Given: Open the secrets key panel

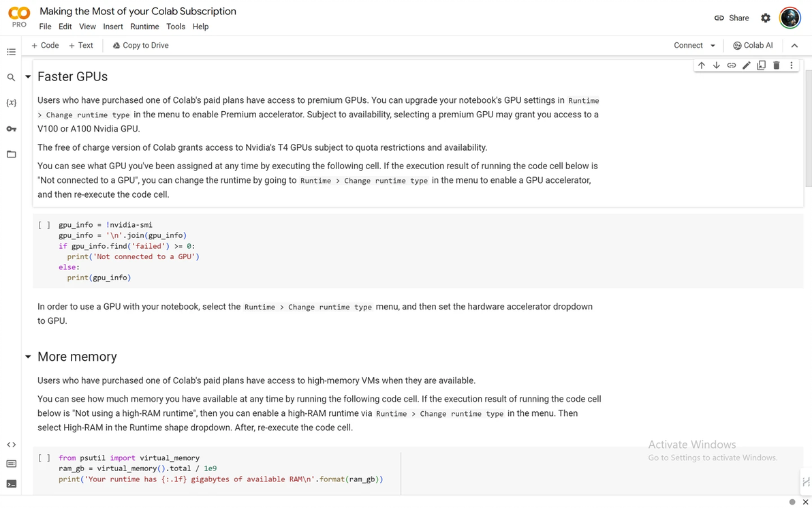Looking at the screenshot, I should [11, 129].
